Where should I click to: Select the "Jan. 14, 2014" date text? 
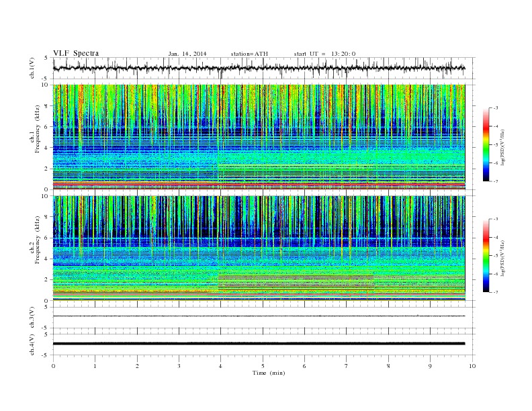coord(187,54)
